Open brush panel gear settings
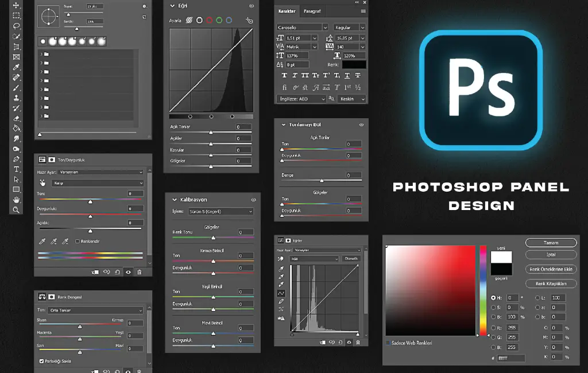This screenshot has height=373, width=588. pos(144,6)
